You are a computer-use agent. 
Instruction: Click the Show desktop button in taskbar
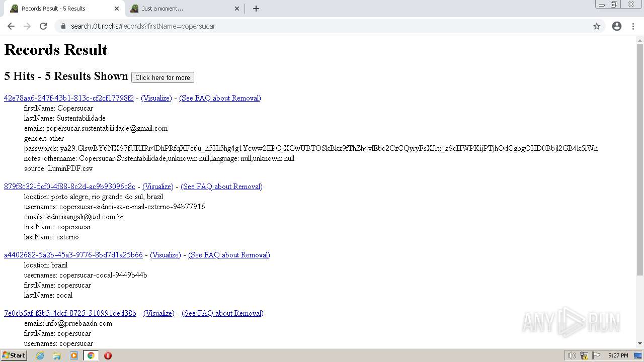point(639,355)
